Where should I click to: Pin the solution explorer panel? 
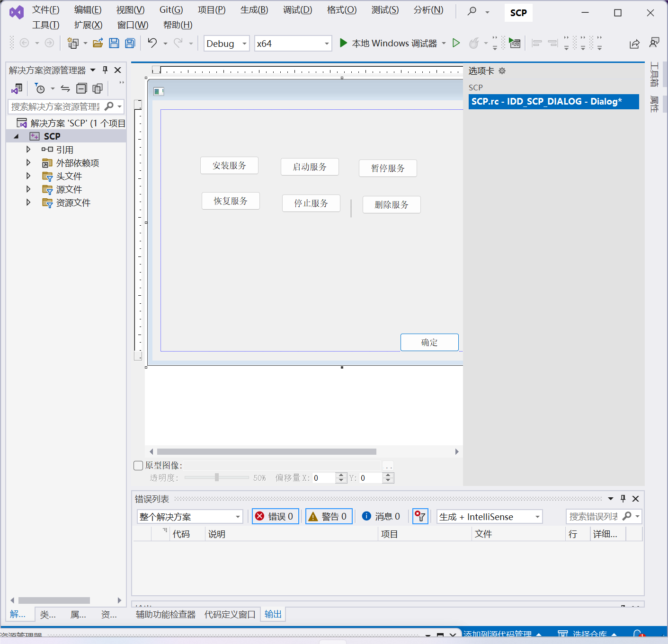(x=105, y=70)
